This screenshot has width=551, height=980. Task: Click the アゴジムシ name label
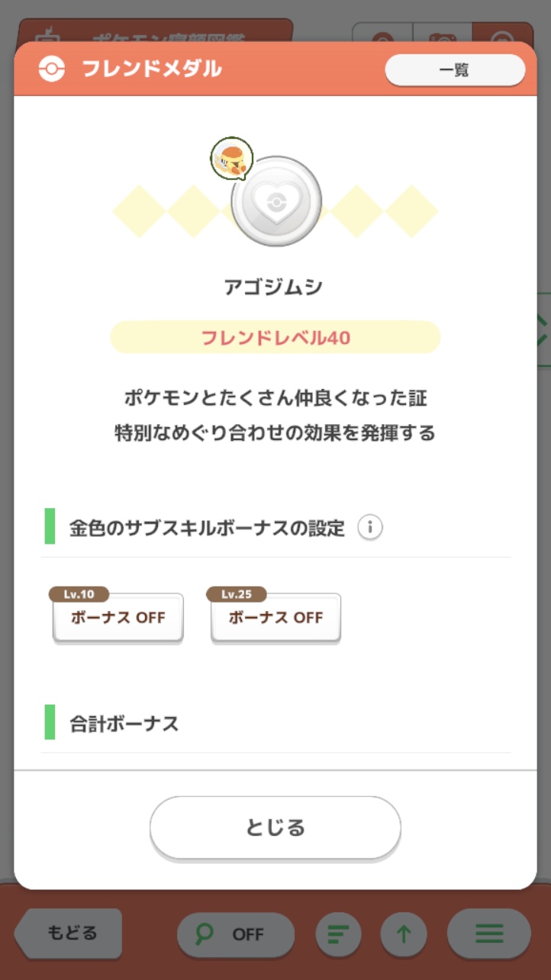[x=274, y=288]
